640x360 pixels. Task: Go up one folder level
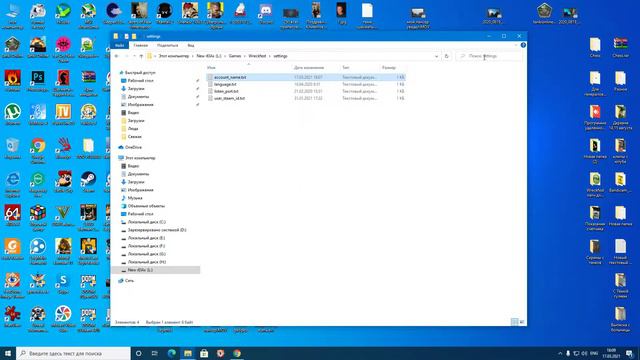141,56
